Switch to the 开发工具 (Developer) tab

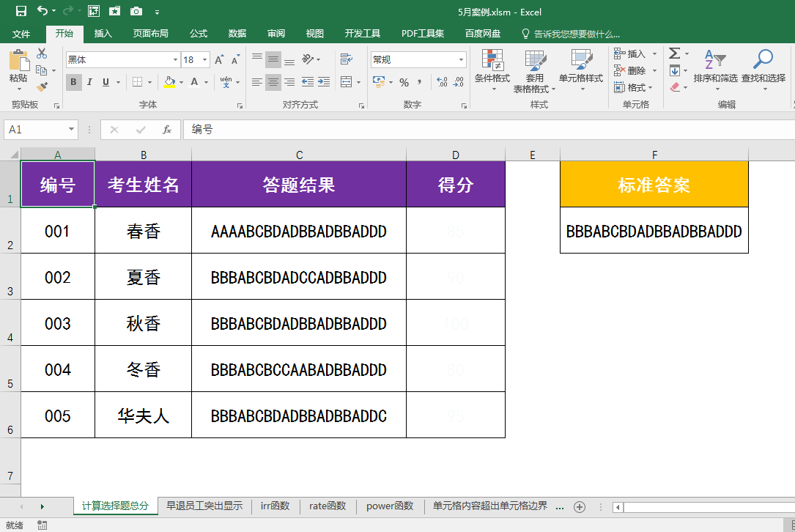click(363, 34)
